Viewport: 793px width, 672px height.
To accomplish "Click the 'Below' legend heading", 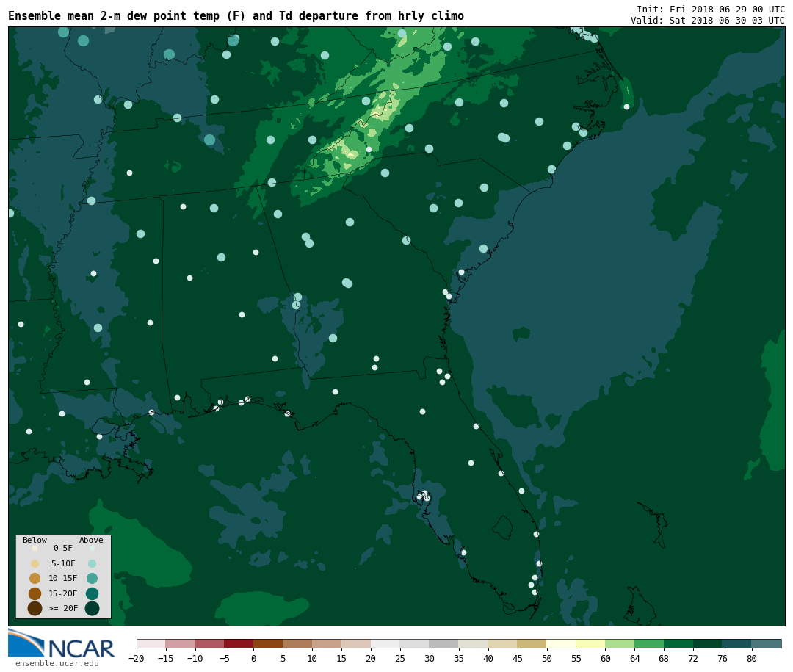I will coord(35,540).
